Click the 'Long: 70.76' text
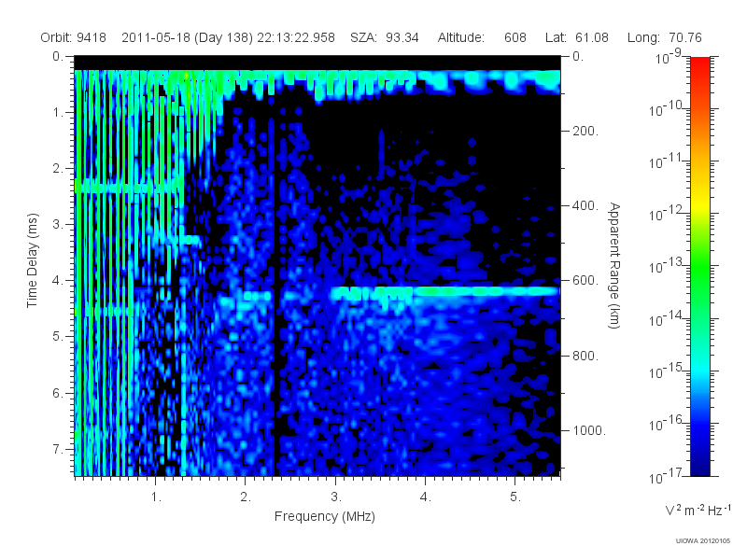 coord(665,37)
